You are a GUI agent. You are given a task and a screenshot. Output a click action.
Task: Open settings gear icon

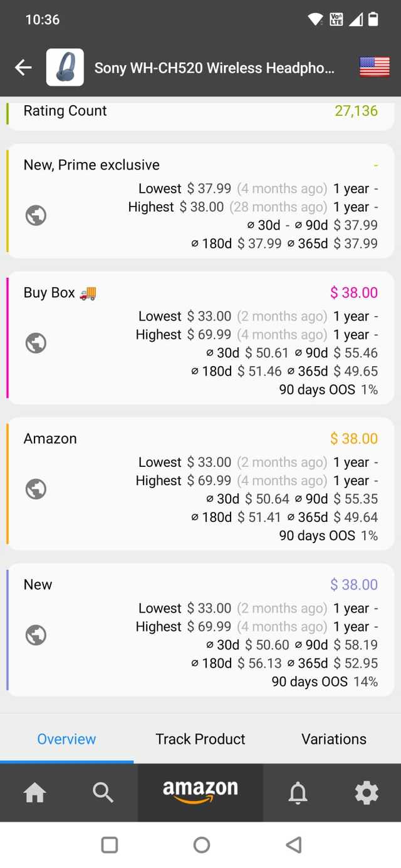[366, 793]
